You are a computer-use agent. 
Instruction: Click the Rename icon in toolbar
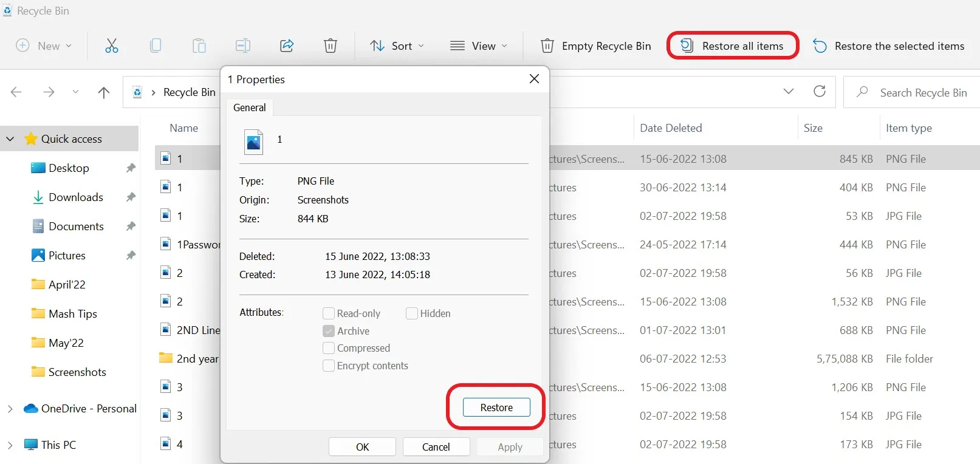pos(243,46)
